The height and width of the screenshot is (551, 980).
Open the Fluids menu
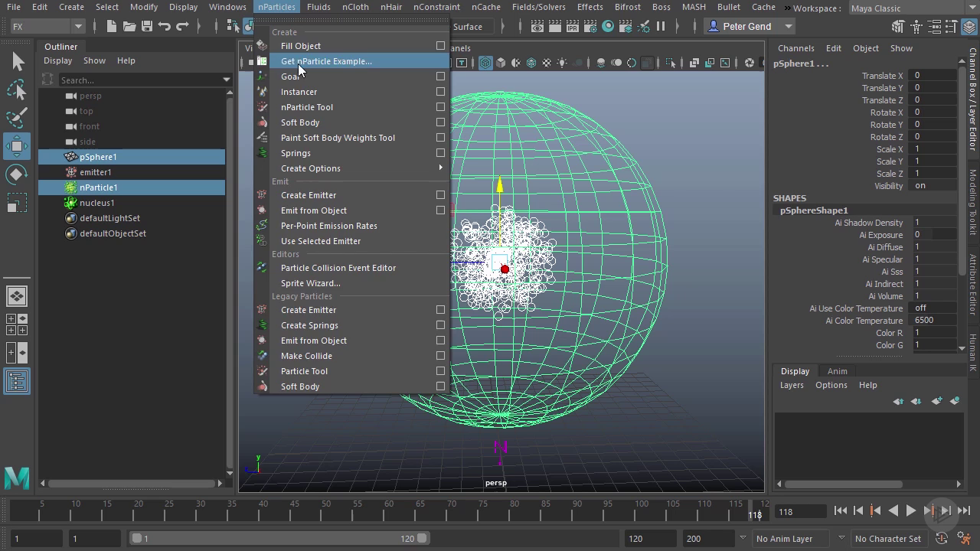pos(318,7)
